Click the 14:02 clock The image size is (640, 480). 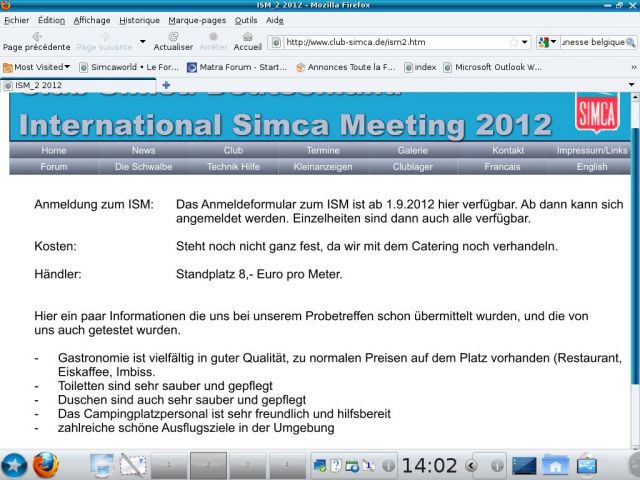[429, 465]
